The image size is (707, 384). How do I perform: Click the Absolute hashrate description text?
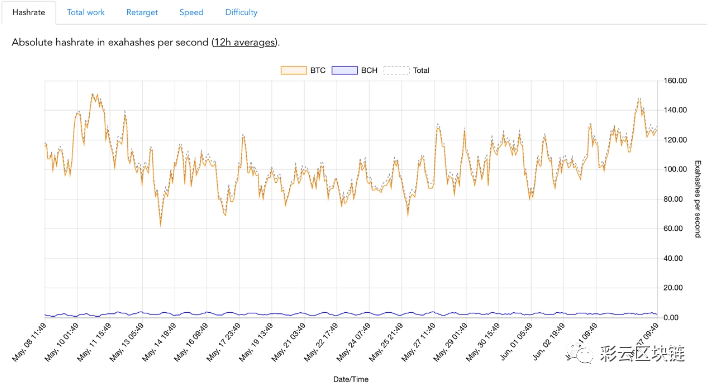click(146, 42)
